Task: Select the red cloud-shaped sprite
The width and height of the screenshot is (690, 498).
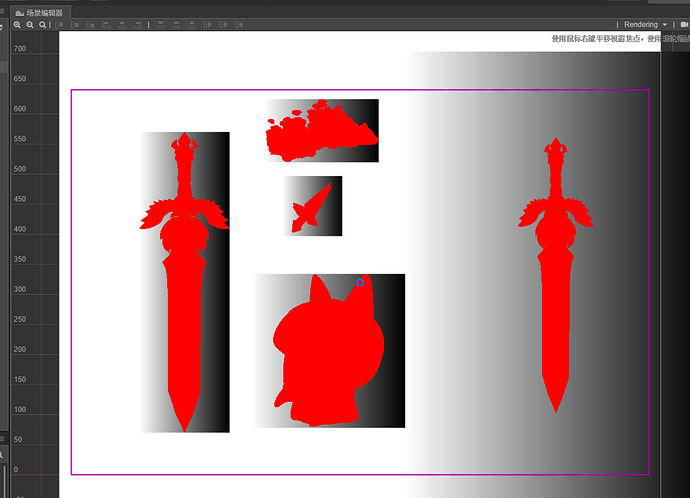Action: click(x=322, y=131)
